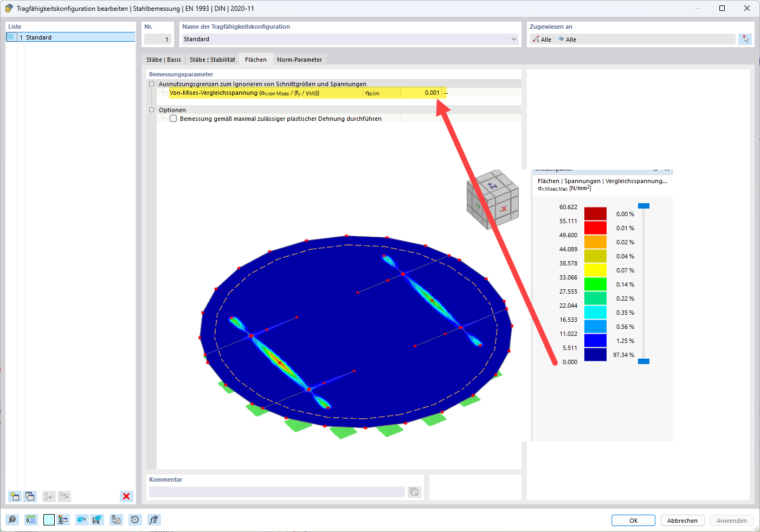Click the database export to document icon
760x532 pixels.
116,520
